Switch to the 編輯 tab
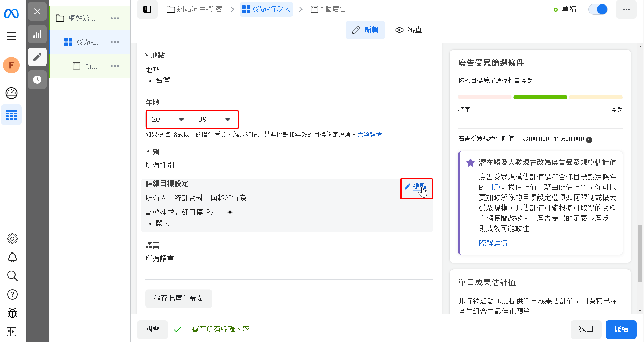The height and width of the screenshot is (342, 644). coord(365,30)
